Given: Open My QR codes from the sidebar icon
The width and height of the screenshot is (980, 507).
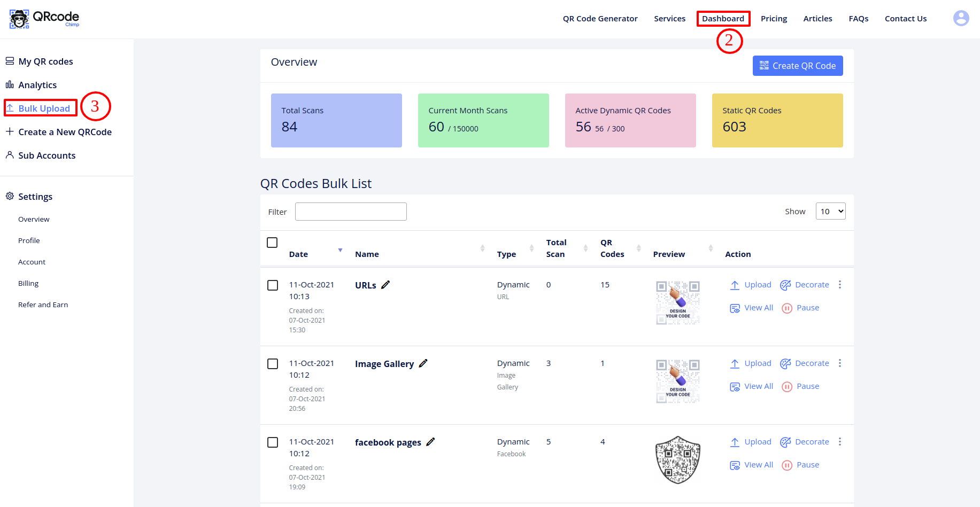Looking at the screenshot, I should point(9,61).
